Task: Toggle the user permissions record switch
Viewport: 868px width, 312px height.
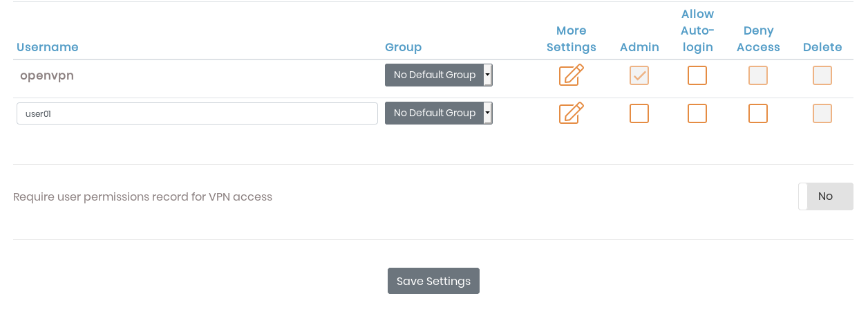Action: tap(825, 196)
